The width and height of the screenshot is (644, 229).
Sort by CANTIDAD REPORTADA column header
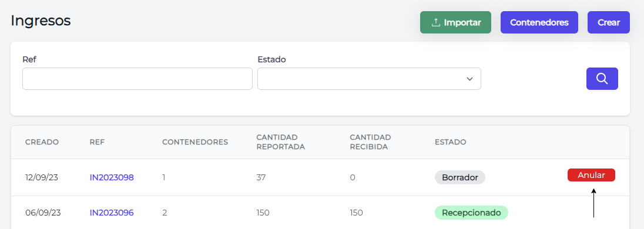pos(281,142)
